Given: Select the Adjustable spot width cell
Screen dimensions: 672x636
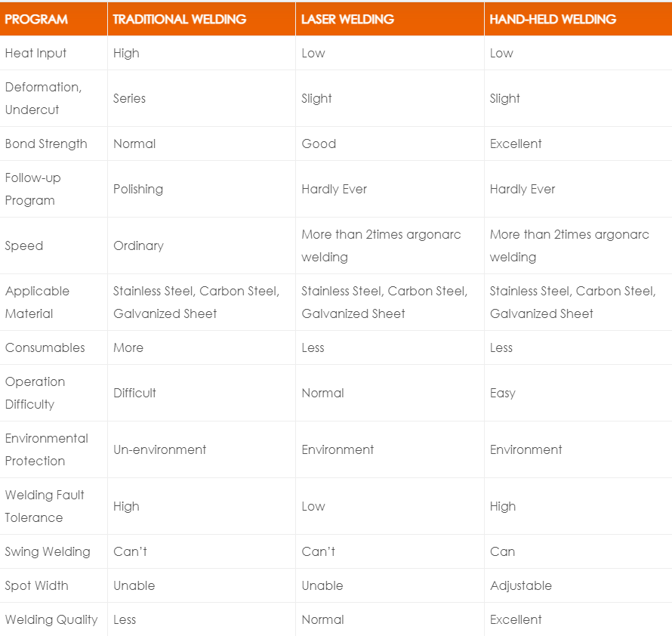Looking at the screenshot, I should [521, 585].
